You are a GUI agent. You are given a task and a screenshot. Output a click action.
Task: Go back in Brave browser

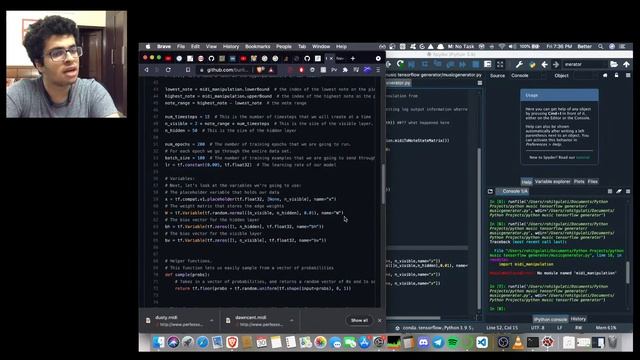(147, 70)
